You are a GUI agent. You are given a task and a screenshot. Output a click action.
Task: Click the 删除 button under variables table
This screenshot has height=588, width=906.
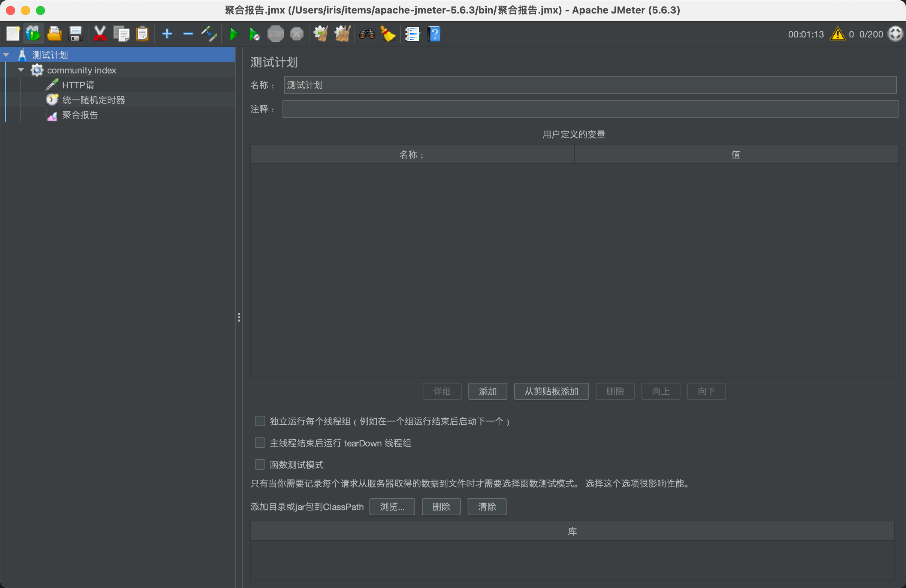pos(615,391)
